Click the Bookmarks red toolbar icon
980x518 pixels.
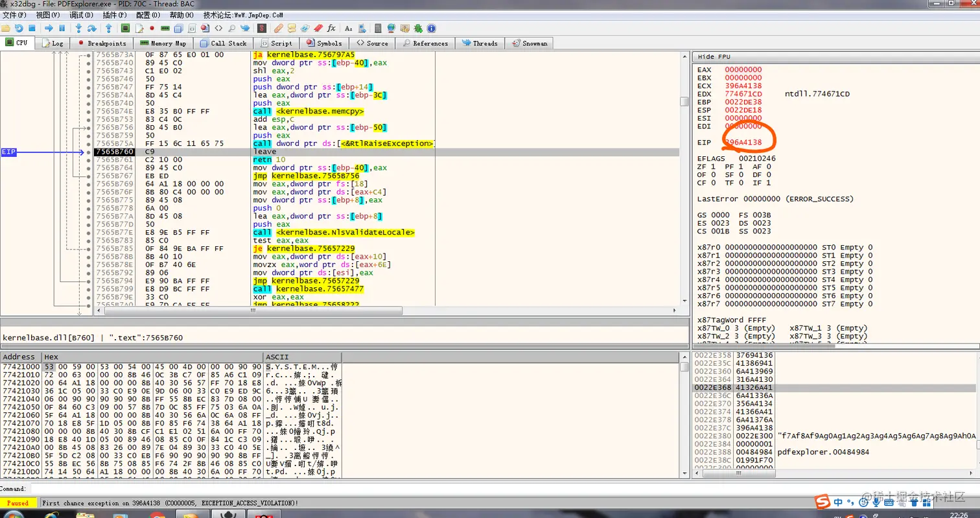click(x=318, y=28)
